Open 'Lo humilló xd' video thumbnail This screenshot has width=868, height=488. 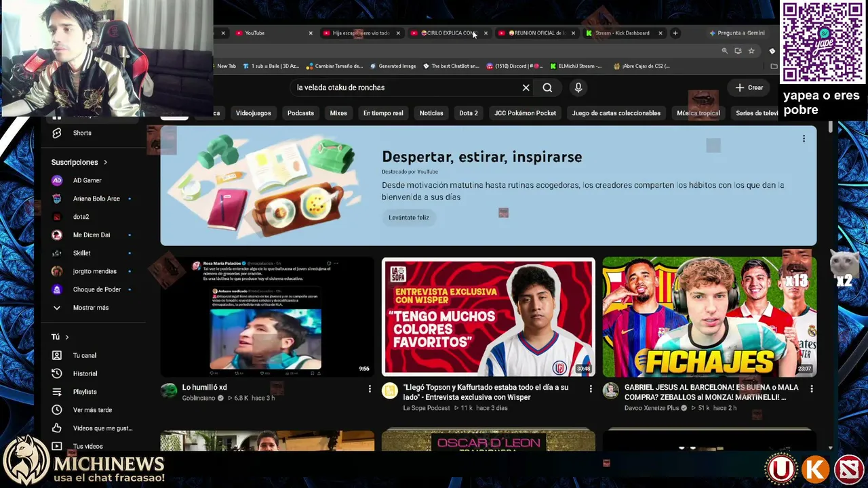pyautogui.click(x=267, y=317)
